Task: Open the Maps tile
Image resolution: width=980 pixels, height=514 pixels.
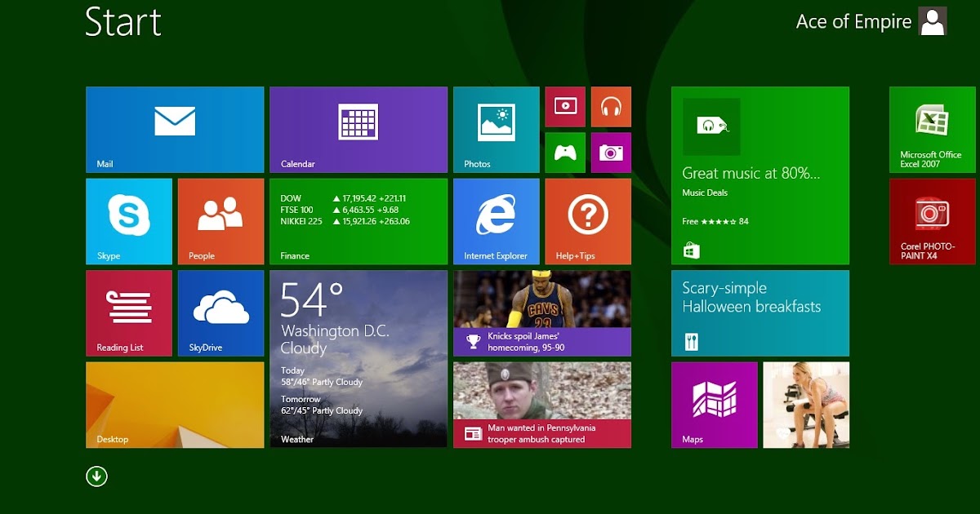Action: pos(715,405)
